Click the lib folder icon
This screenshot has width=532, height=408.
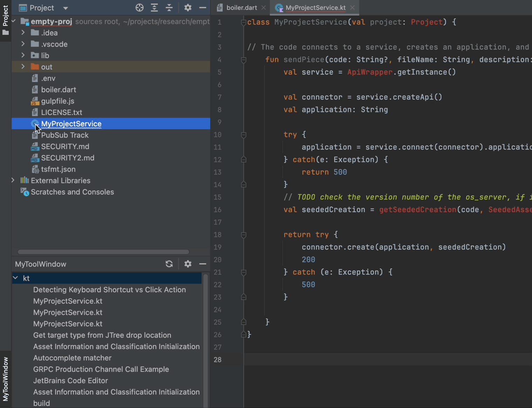35,55
